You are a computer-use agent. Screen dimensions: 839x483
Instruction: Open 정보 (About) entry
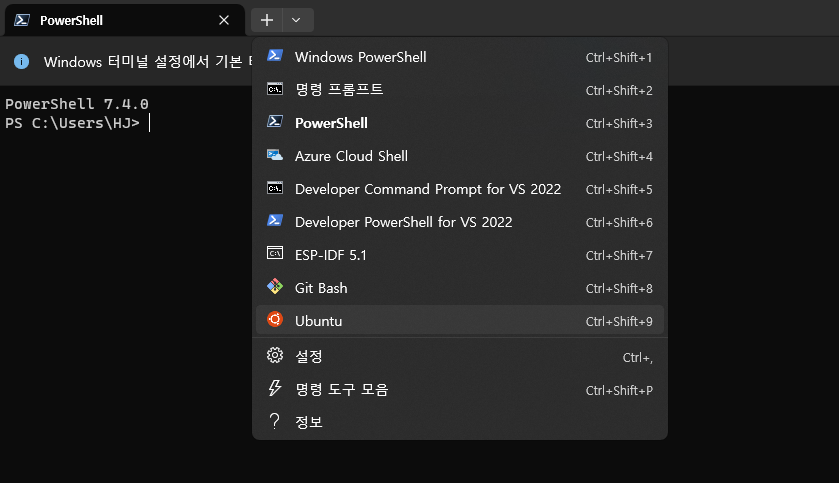click(x=460, y=422)
